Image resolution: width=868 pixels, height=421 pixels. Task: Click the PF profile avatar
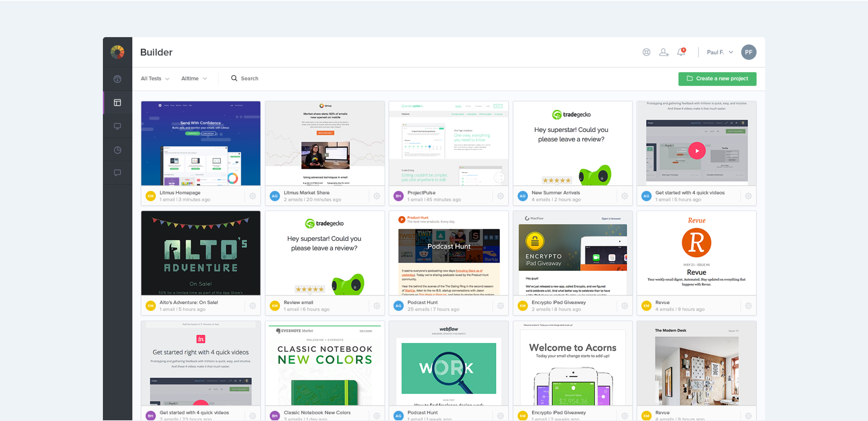pyautogui.click(x=748, y=52)
